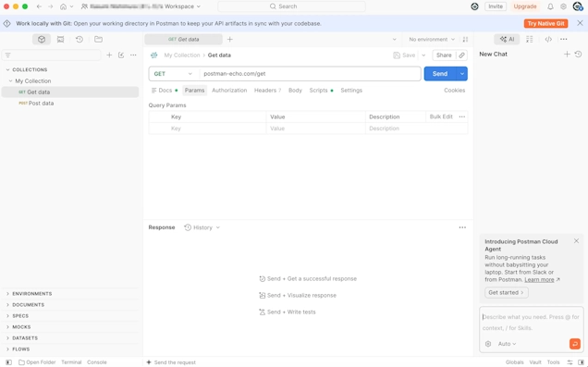Open right panel more options ellipsis
Viewport: 588px width, 367px height.
563,40
